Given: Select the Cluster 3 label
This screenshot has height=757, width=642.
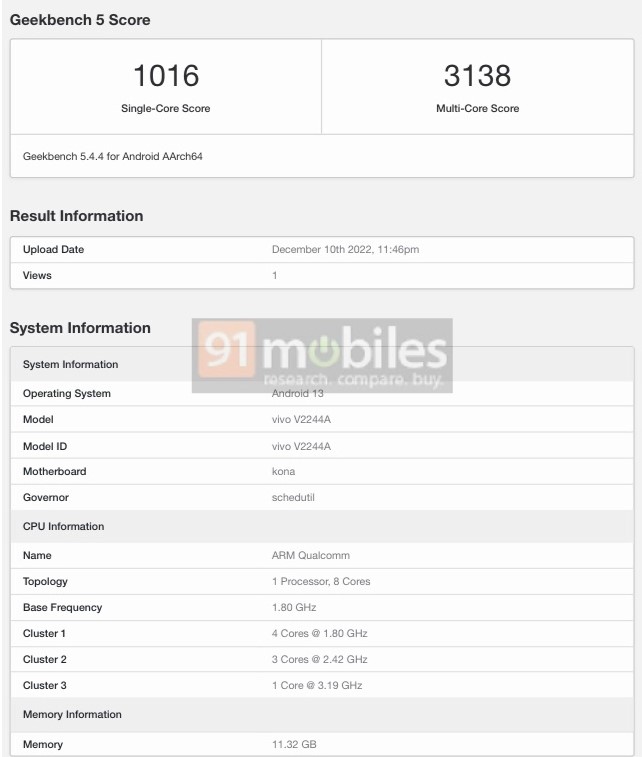Looking at the screenshot, I should pyautogui.click(x=44, y=686).
